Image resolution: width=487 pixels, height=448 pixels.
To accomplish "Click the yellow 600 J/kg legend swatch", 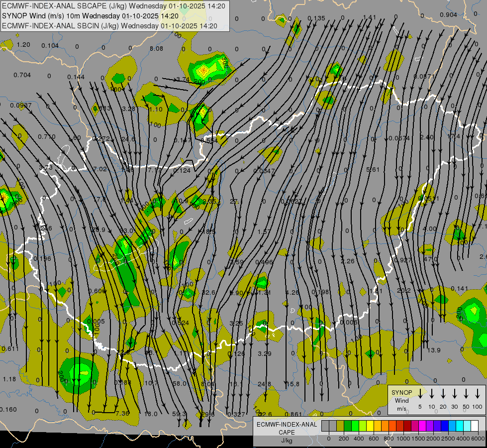I will pyautogui.click(x=370, y=426).
